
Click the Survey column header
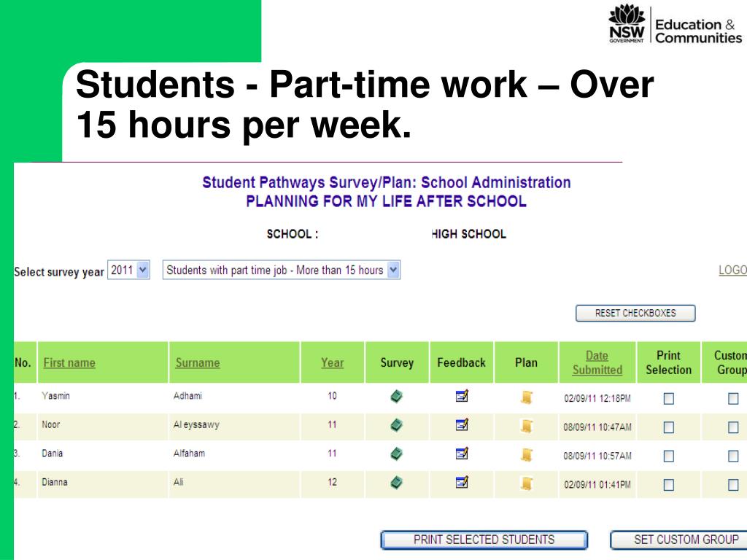pyautogui.click(x=397, y=363)
